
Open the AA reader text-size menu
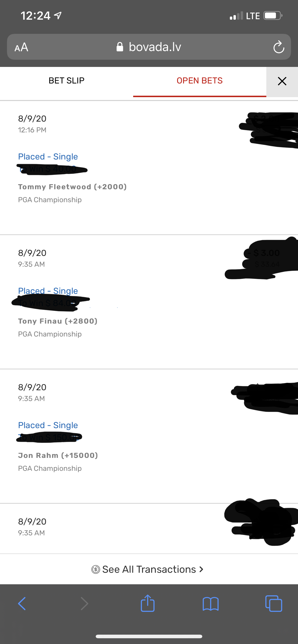click(21, 47)
